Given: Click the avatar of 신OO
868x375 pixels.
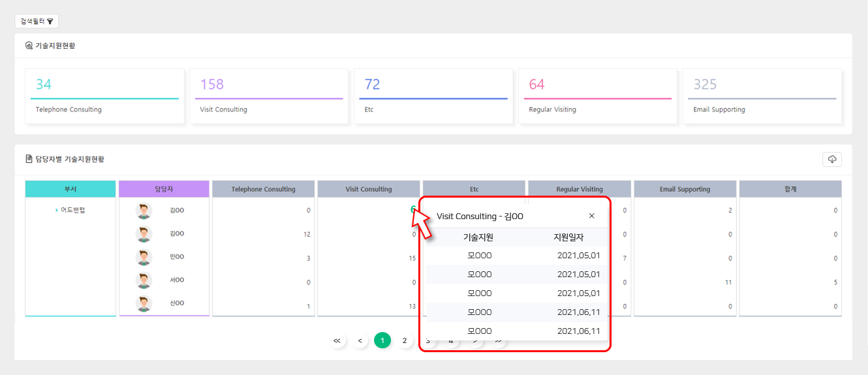Looking at the screenshot, I should tap(144, 303).
